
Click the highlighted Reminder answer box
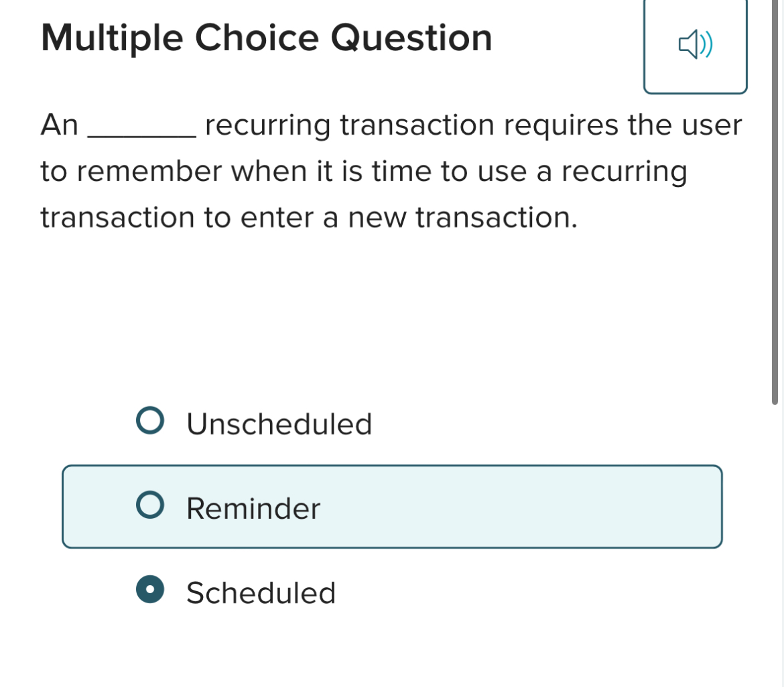[x=392, y=506]
